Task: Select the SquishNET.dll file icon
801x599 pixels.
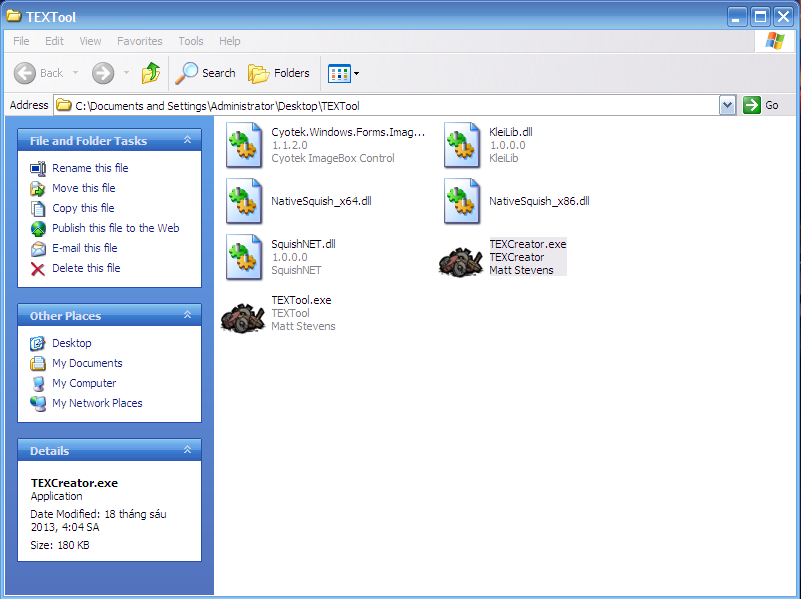Action: pyautogui.click(x=244, y=258)
